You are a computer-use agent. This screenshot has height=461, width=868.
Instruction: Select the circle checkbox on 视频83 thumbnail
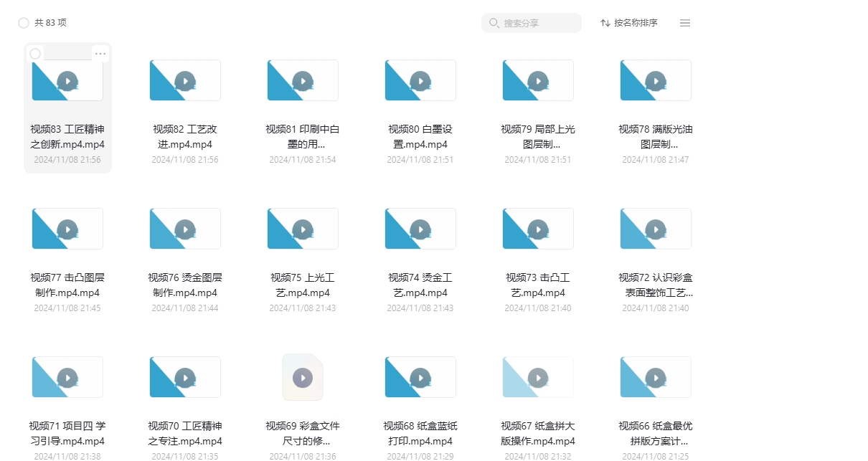(36, 53)
